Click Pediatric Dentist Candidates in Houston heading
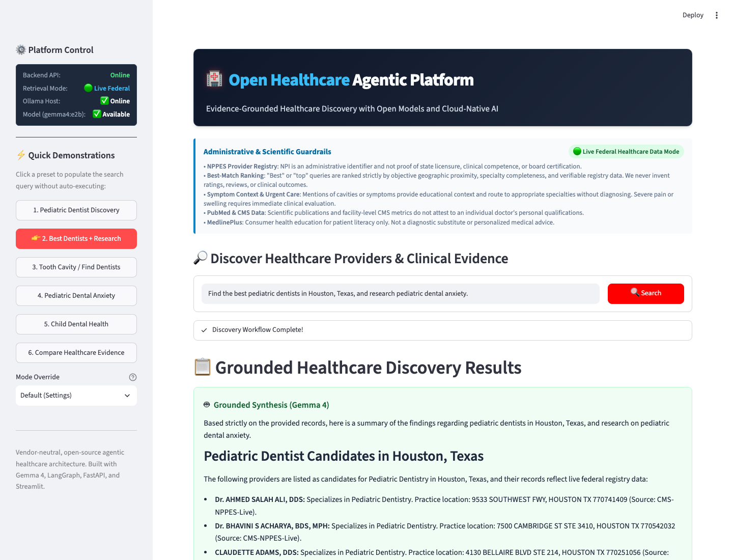The width and height of the screenshot is (733, 560). coord(344,456)
